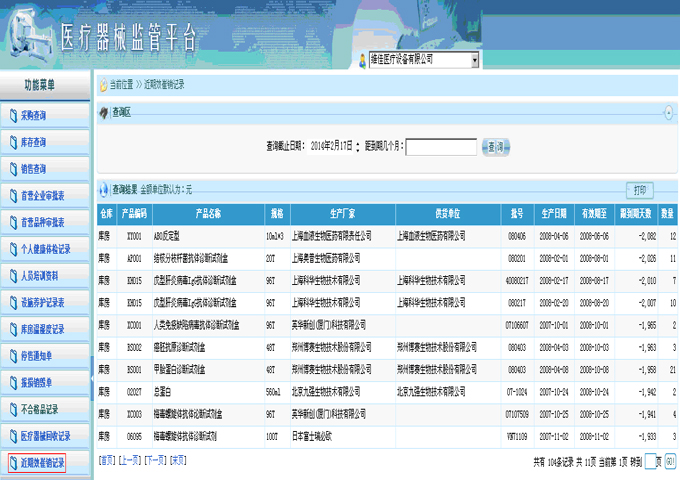The width and height of the screenshot is (680, 480).
Task: Select the 近期效催销记录 menu entry
Action: coord(45,463)
